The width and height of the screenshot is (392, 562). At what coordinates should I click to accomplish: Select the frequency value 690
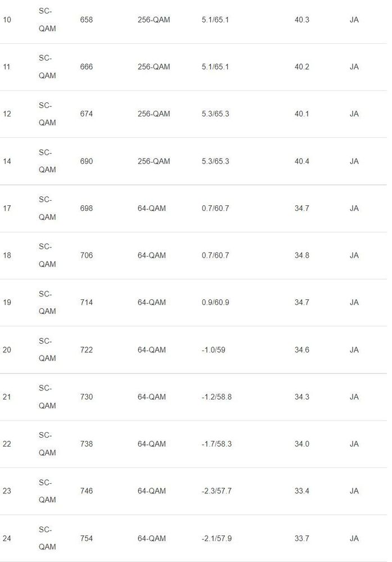[87, 161]
